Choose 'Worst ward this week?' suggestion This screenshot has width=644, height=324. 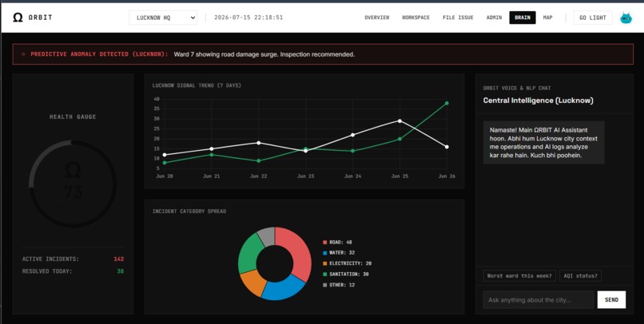click(x=519, y=276)
